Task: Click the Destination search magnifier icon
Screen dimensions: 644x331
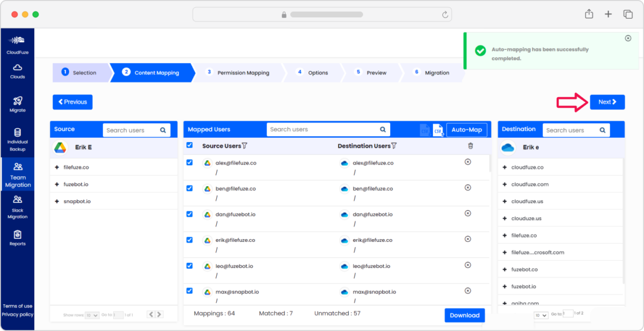Action: [x=602, y=130]
